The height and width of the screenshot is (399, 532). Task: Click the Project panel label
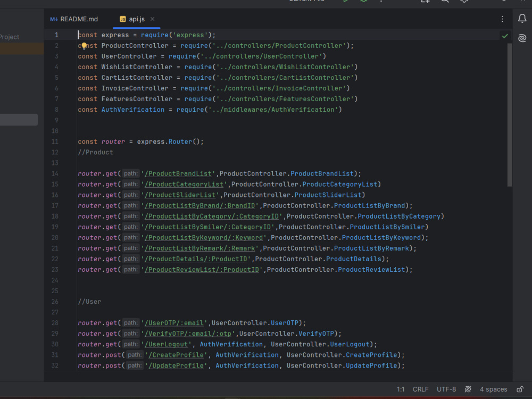point(10,37)
